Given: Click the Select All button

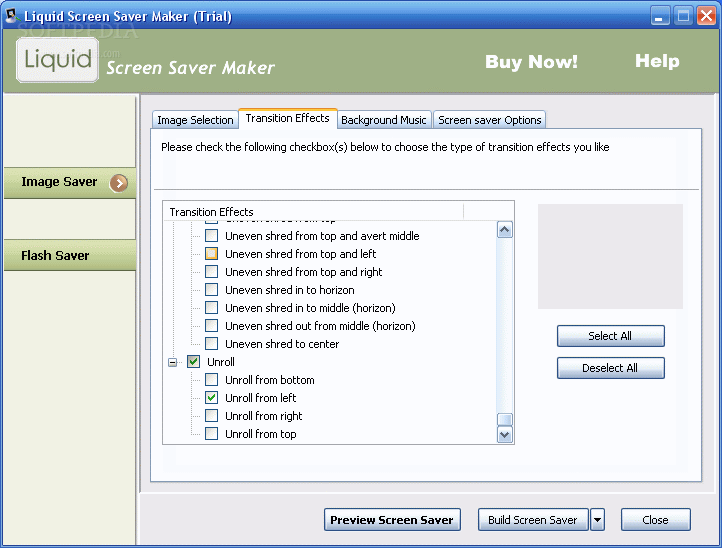Looking at the screenshot, I should click(x=611, y=336).
